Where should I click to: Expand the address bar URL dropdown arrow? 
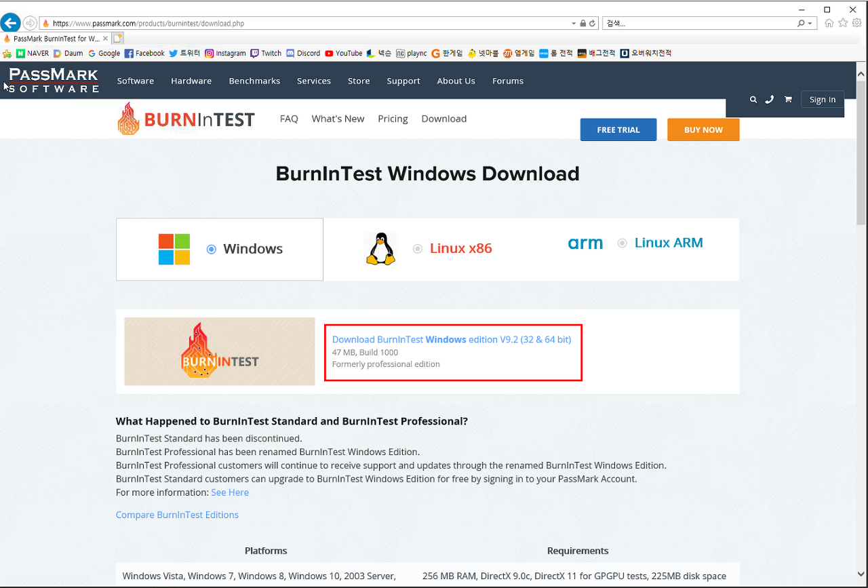(x=574, y=23)
